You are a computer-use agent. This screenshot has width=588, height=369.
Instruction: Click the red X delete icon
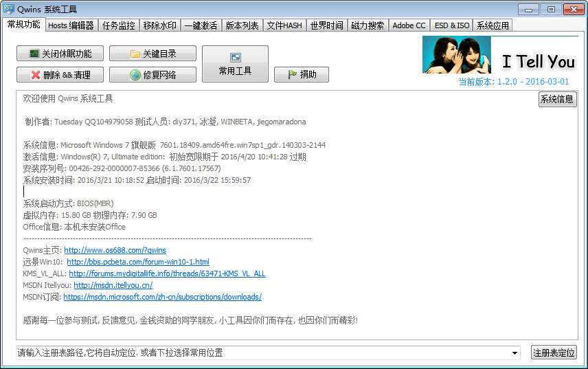pyautogui.click(x=36, y=75)
